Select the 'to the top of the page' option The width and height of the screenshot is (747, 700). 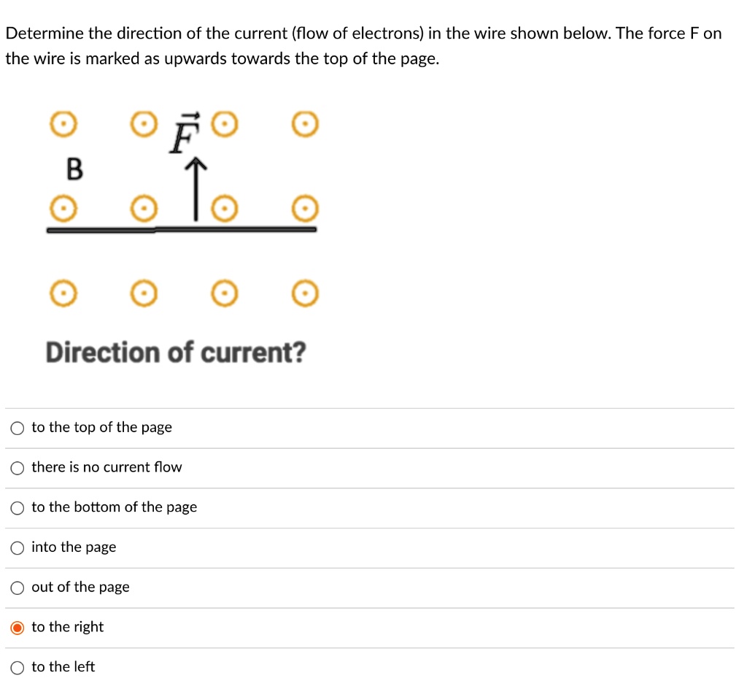click(17, 428)
